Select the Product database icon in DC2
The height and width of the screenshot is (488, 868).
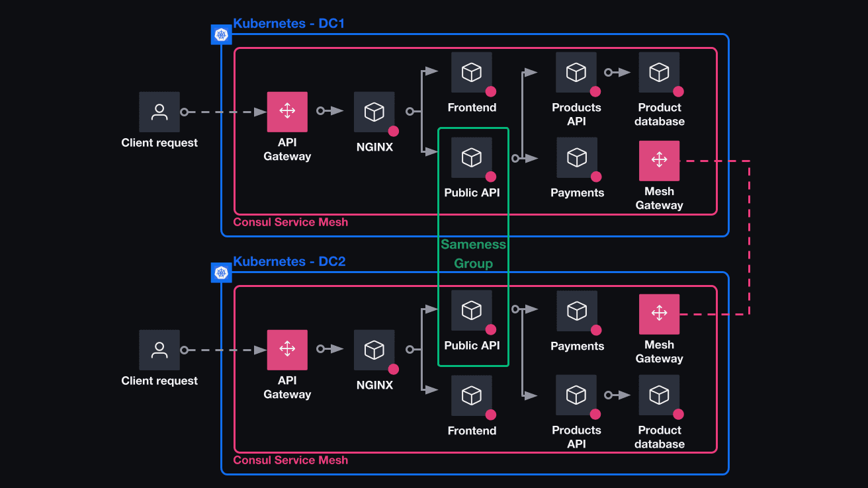(660, 395)
